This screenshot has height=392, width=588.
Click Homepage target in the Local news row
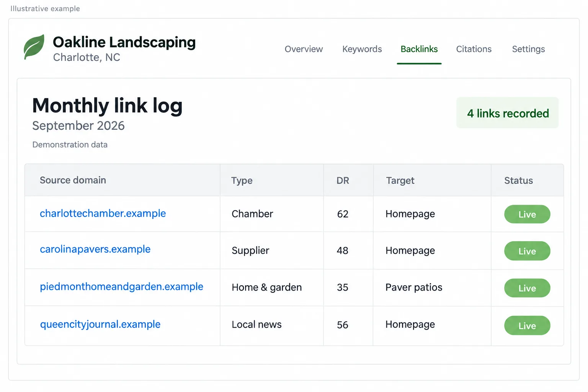pyautogui.click(x=410, y=325)
